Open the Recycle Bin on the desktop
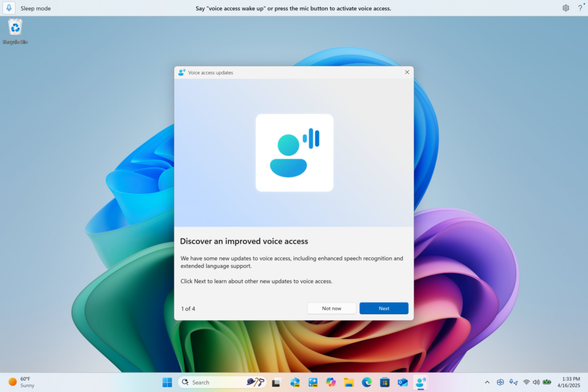This screenshot has width=588, height=392. pos(14,28)
